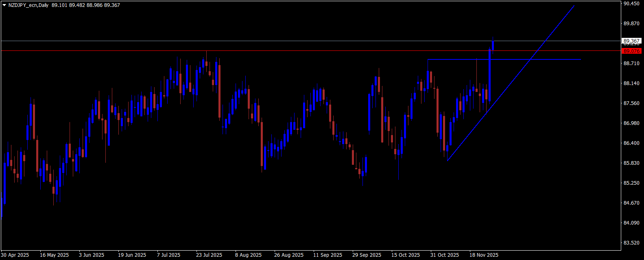Click the 88.710 price scale label

[631, 63]
